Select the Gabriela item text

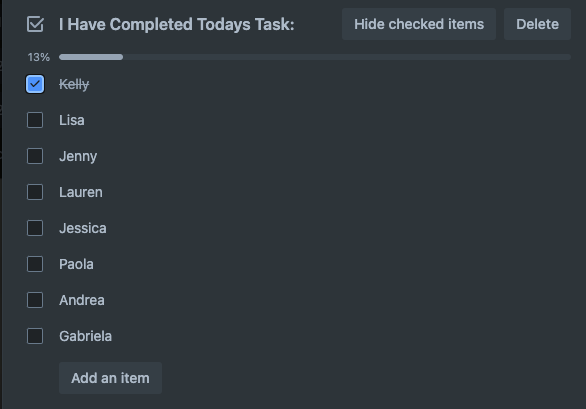86,336
